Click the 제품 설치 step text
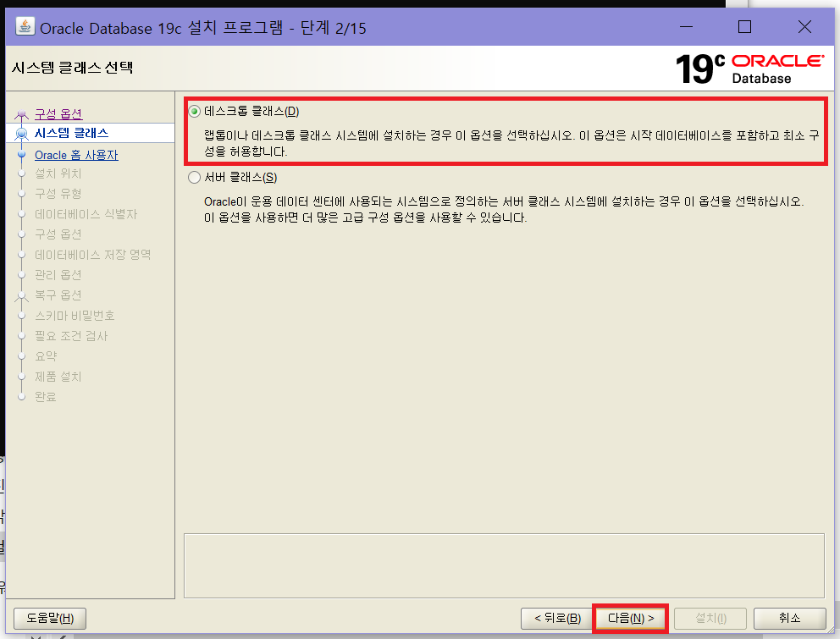The height and width of the screenshot is (639, 840). (58, 377)
